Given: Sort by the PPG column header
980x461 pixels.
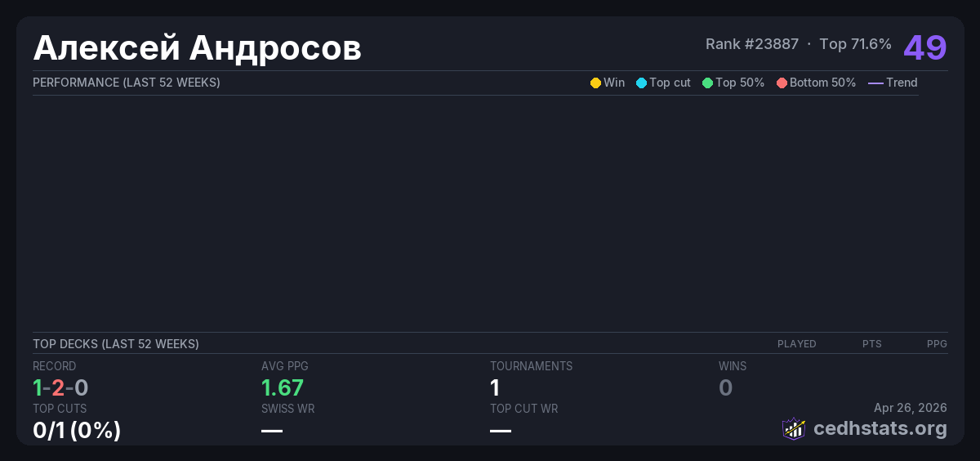Looking at the screenshot, I should click(x=936, y=344).
